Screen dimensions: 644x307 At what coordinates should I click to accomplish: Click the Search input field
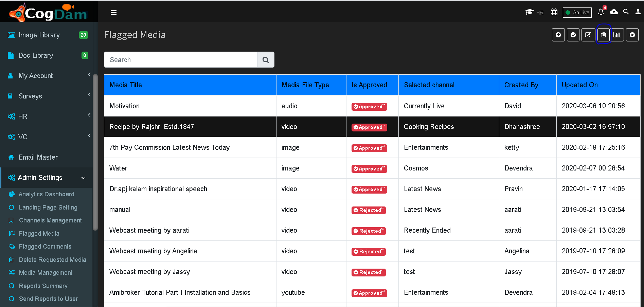point(181,60)
